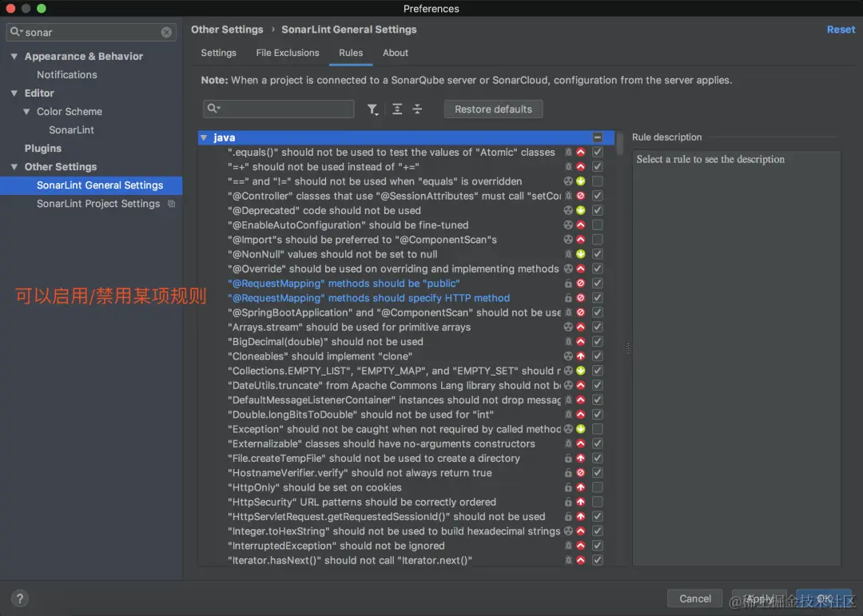Click the collapse-all icon above the rules list
This screenshot has height=616, width=863.
[x=417, y=109]
